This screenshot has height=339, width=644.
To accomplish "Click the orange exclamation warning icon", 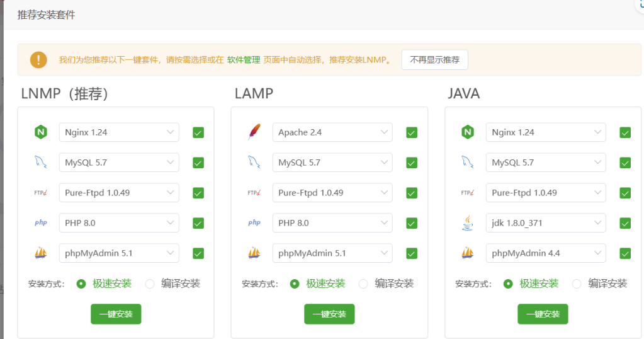I will [x=38, y=60].
